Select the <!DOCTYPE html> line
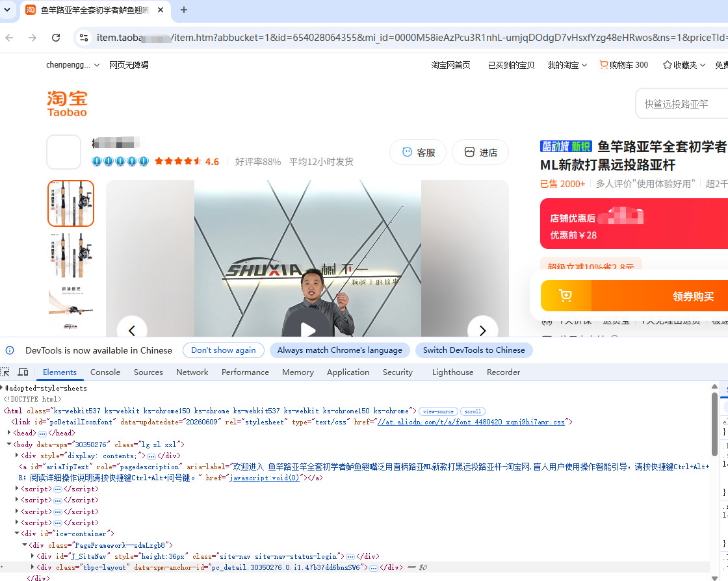The image size is (728, 581). coord(32,399)
